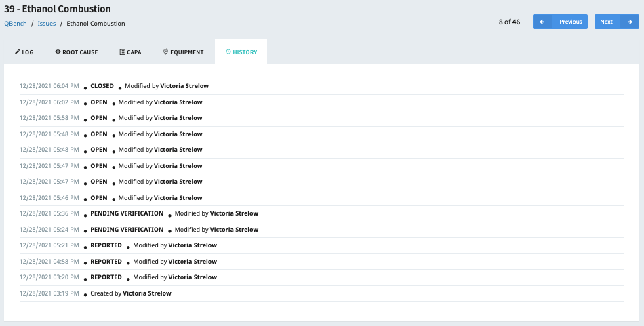Click the '8 of 46' record counter
This screenshot has width=644, height=326.
[x=509, y=22]
